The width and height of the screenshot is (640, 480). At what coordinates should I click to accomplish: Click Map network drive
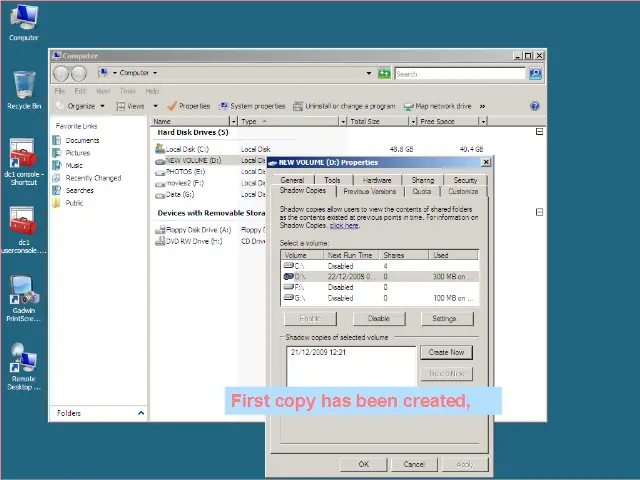[438, 106]
